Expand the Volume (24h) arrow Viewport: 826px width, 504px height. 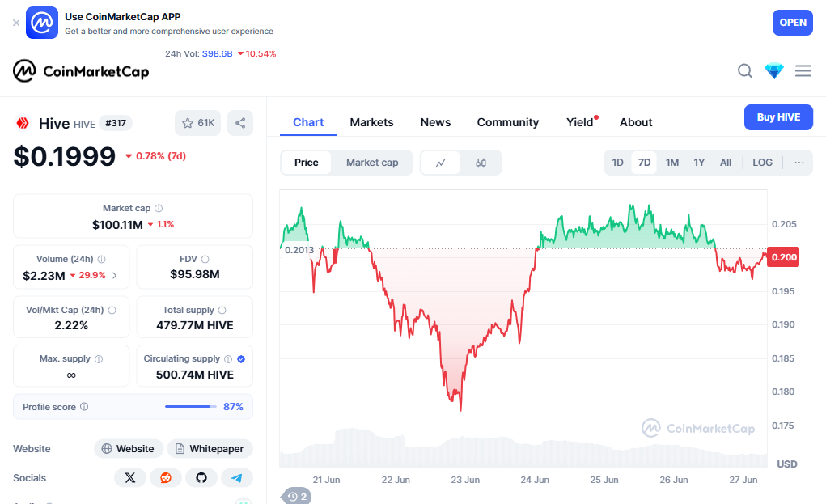114,276
